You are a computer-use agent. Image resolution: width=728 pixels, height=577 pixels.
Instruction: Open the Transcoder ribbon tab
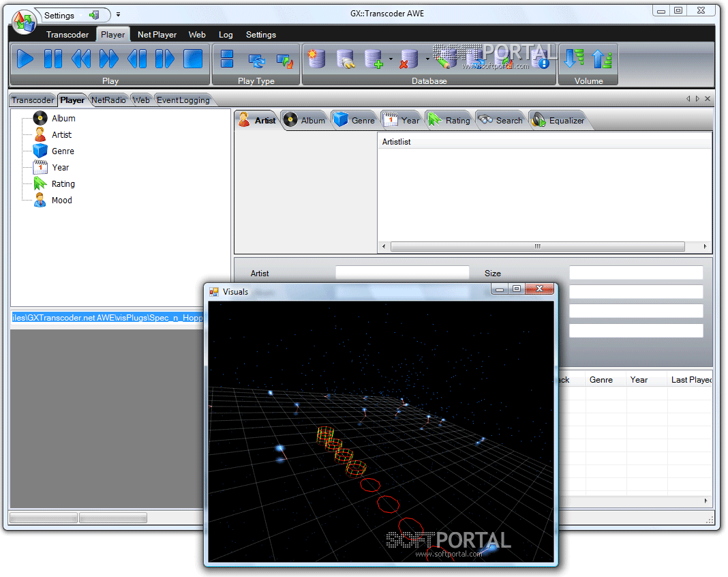(67, 34)
